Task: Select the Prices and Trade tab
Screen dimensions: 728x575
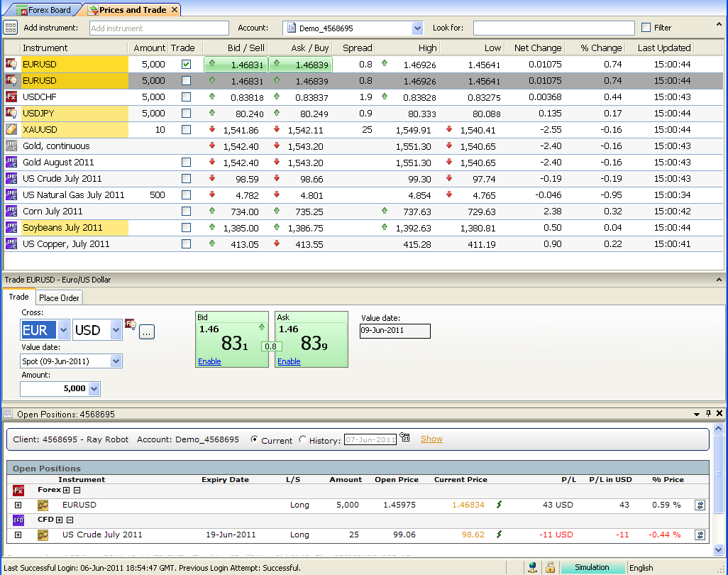Action: pos(133,10)
